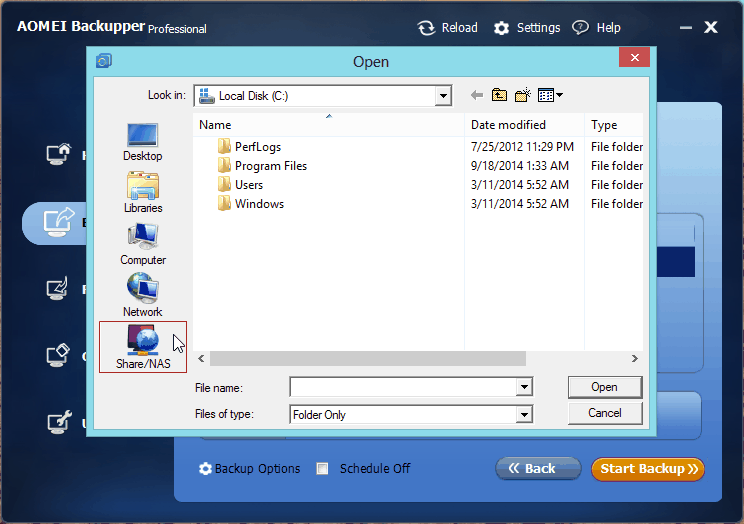
Task: Close the Open dialog window
Action: (634, 58)
